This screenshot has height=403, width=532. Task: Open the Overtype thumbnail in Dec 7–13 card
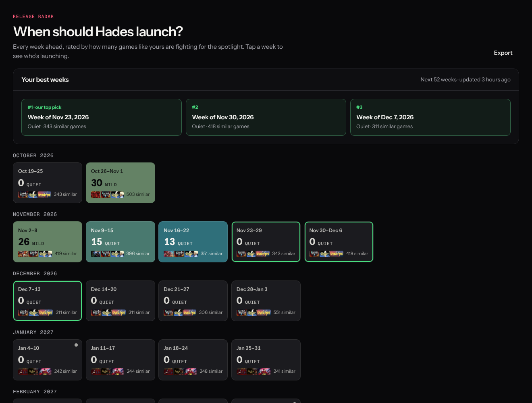(x=46, y=312)
